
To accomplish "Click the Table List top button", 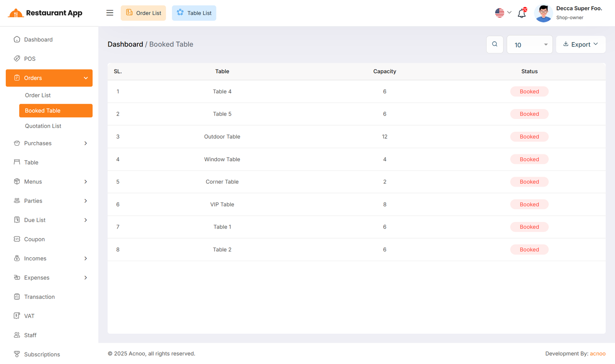I will click(x=194, y=13).
